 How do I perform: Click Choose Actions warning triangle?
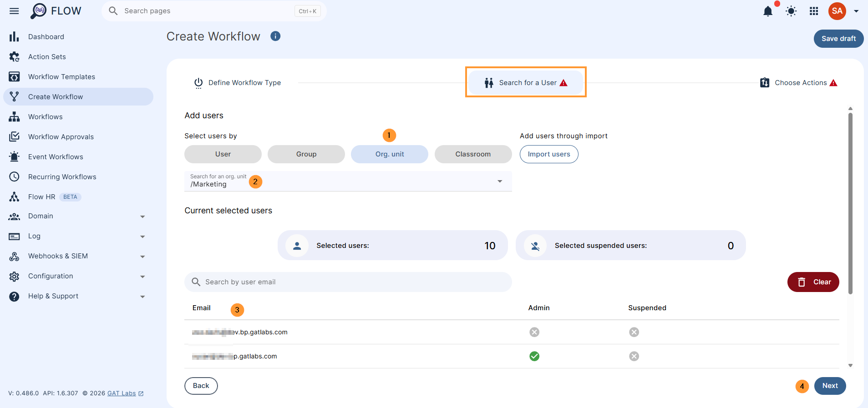click(833, 83)
